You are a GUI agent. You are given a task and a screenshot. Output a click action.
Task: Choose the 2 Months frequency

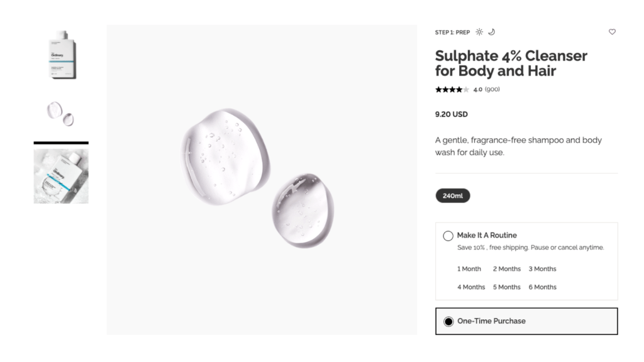tap(507, 269)
